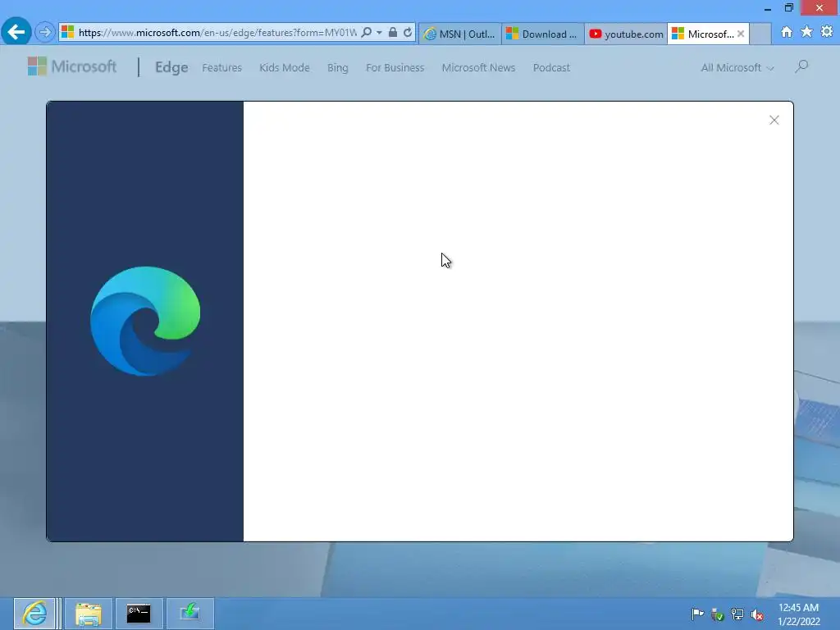
Task: Click the site search magnifier icon
Action: pos(801,66)
